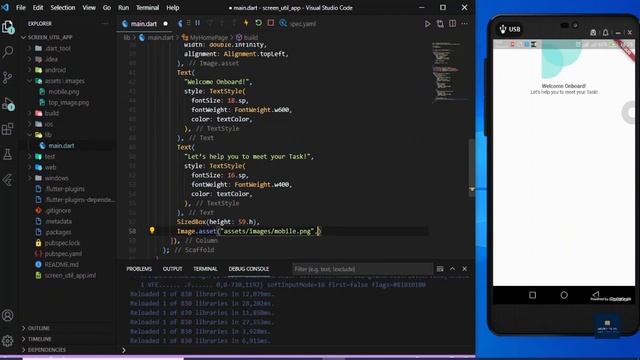Open mobile.png in the explorer

(x=64, y=91)
